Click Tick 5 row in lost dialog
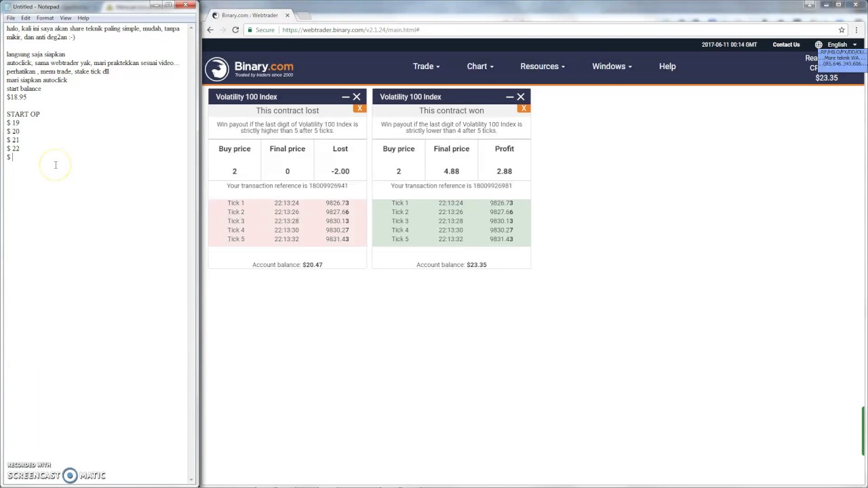Image resolution: width=868 pixels, height=488 pixels. (288, 239)
